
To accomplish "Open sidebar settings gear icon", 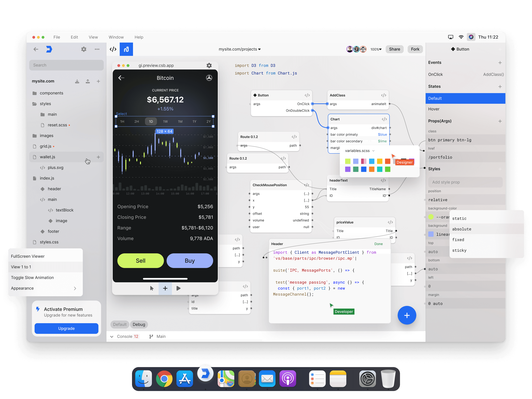I will (84, 49).
